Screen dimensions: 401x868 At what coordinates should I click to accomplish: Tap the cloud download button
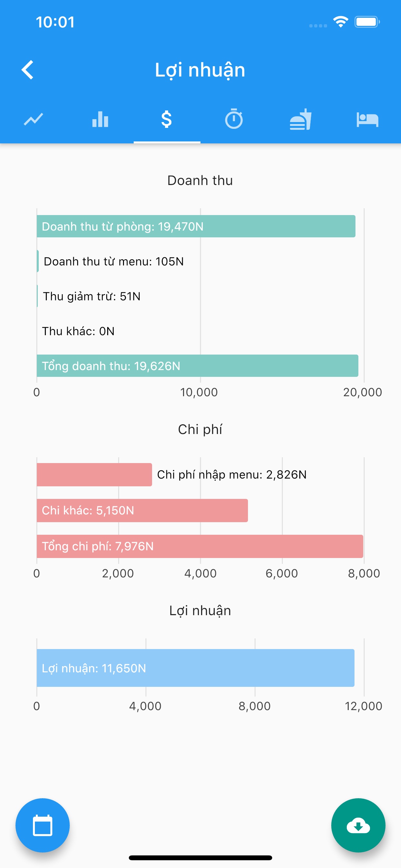358,825
